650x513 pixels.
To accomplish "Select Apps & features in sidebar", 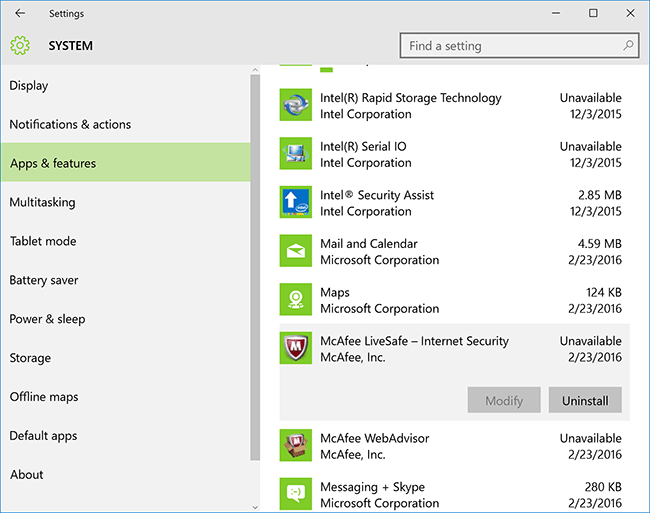I will [x=125, y=163].
